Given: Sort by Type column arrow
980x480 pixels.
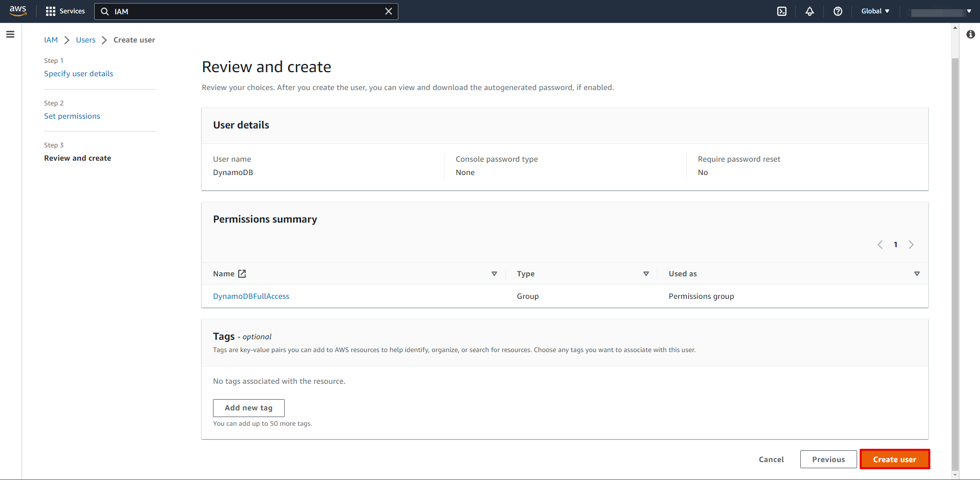Looking at the screenshot, I should click(646, 274).
